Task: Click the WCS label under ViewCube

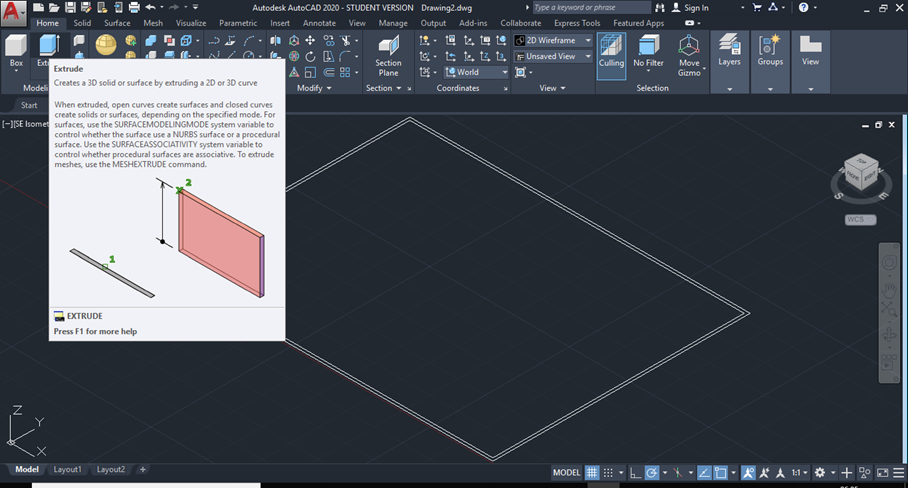Action: tap(860, 219)
